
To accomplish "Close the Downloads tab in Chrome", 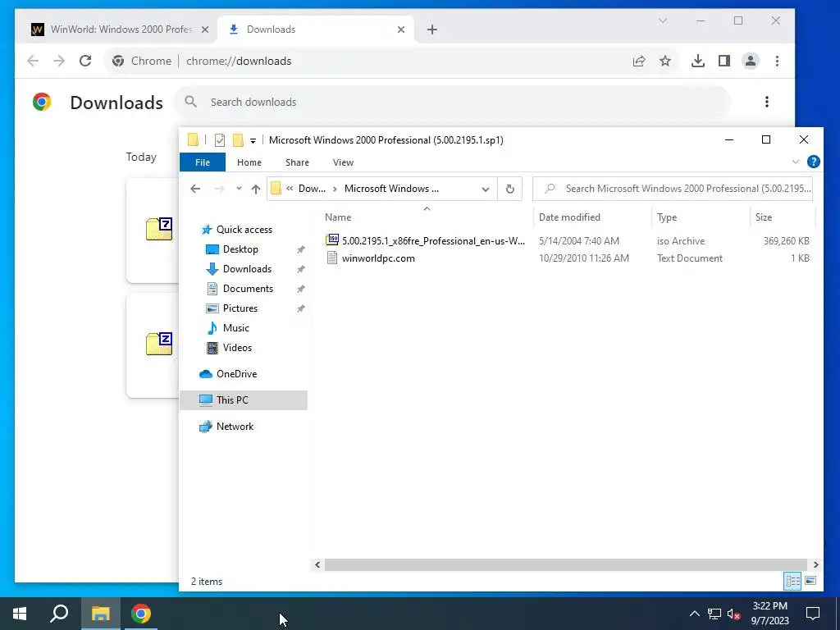I will tap(400, 30).
